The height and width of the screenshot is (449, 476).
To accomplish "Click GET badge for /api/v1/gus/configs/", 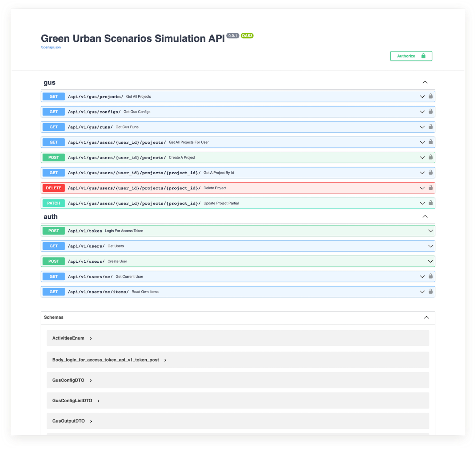I will [54, 112].
